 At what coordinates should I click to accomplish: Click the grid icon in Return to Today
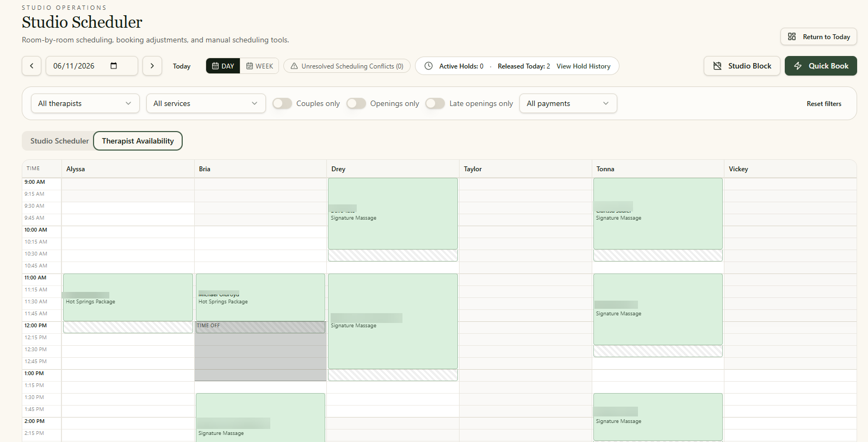[792, 36]
